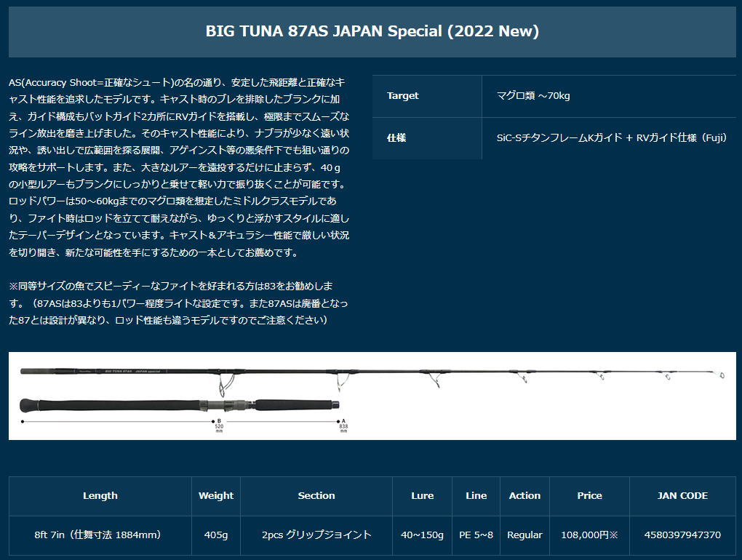Viewport: 742px width, 560px height.
Task: Click the PE 5~8 line rating
Action: tap(476, 535)
